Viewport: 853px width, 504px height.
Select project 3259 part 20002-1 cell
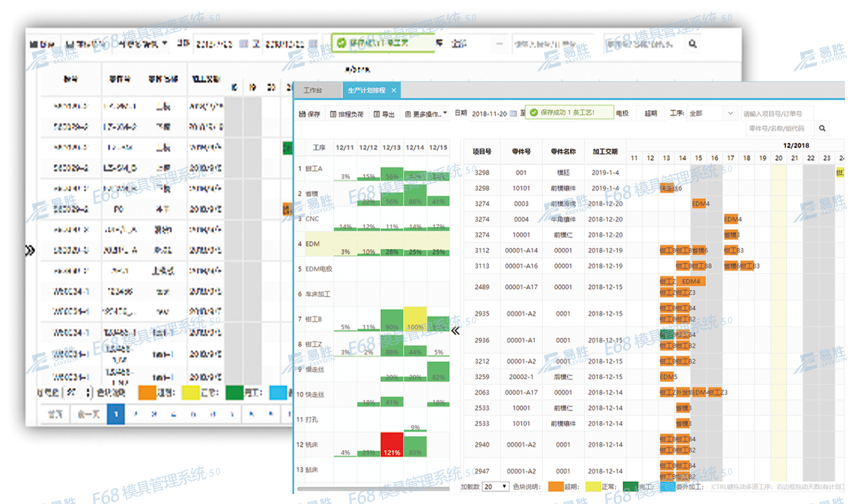pyautogui.click(x=521, y=377)
